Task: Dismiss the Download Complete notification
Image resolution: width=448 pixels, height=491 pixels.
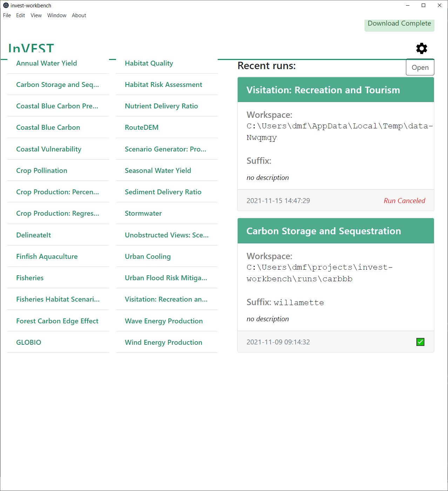Action: (399, 23)
